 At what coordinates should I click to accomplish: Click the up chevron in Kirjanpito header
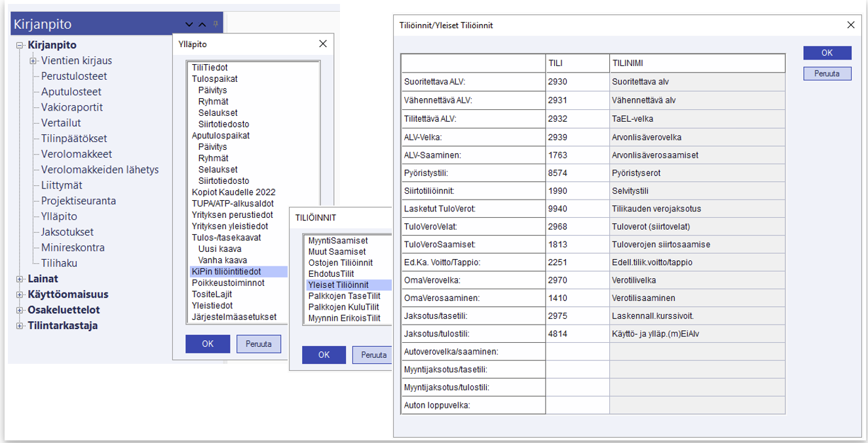pyautogui.click(x=202, y=25)
